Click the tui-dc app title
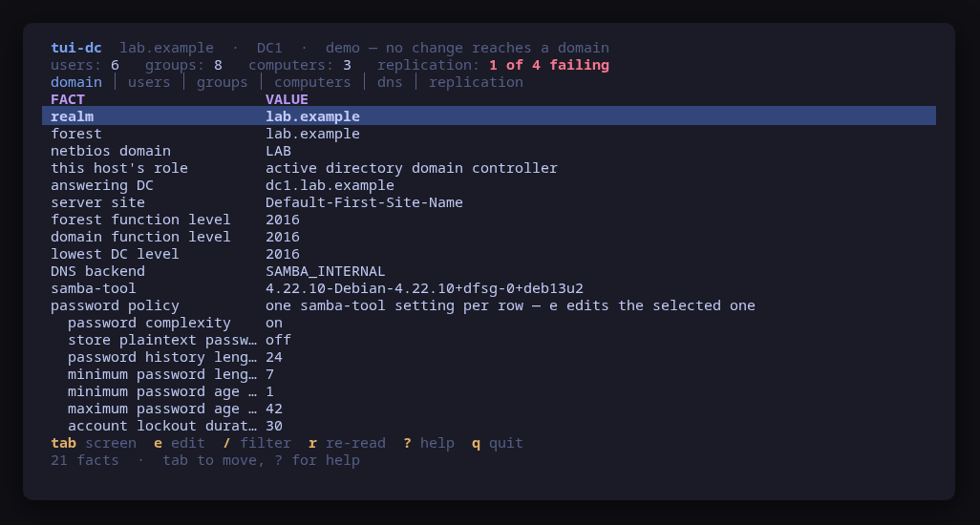This screenshot has width=980, height=525. 76,48
